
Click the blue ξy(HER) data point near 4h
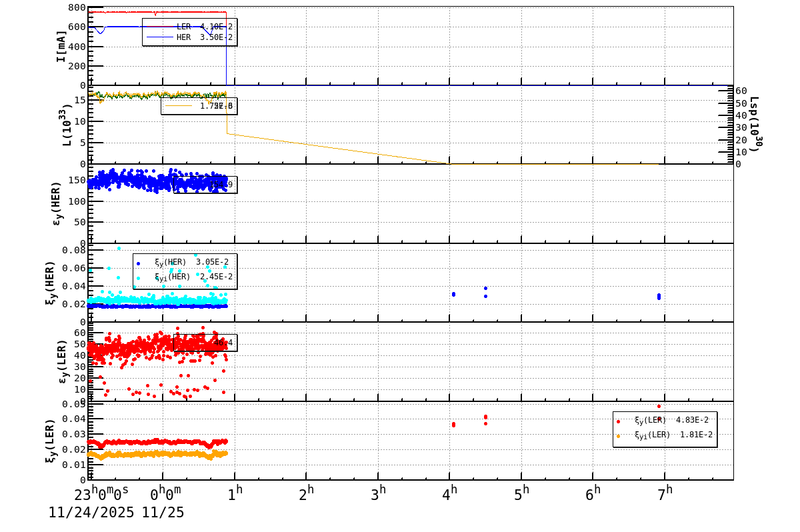453,294
